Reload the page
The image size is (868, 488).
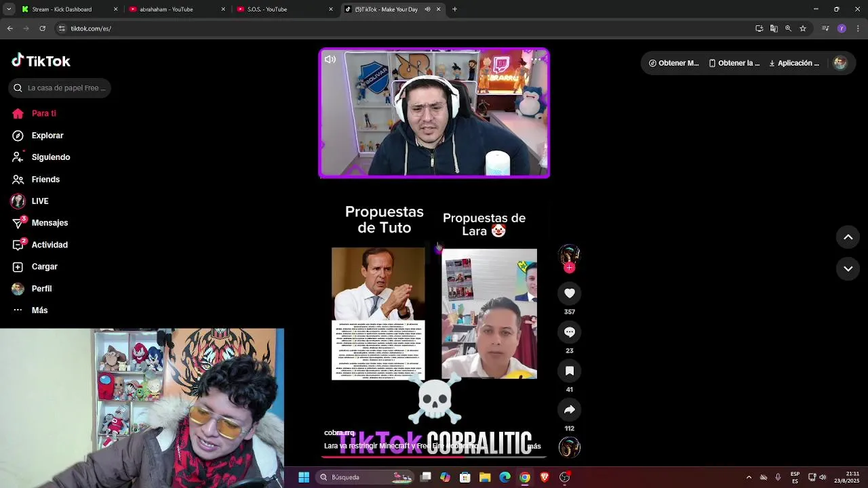click(43, 28)
